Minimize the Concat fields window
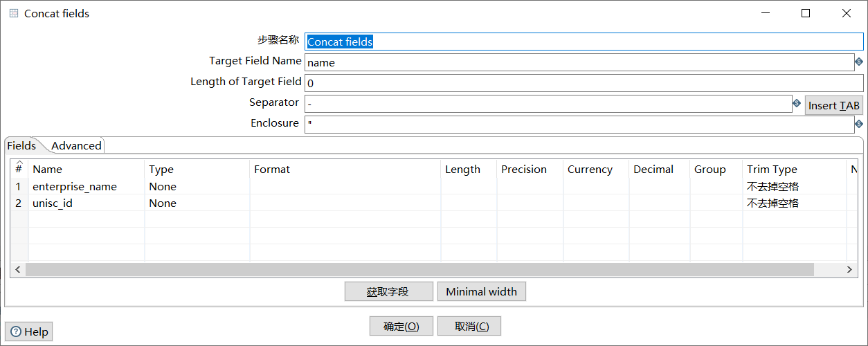Viewport: 868px width, 346px height. [x=765, y=13]
